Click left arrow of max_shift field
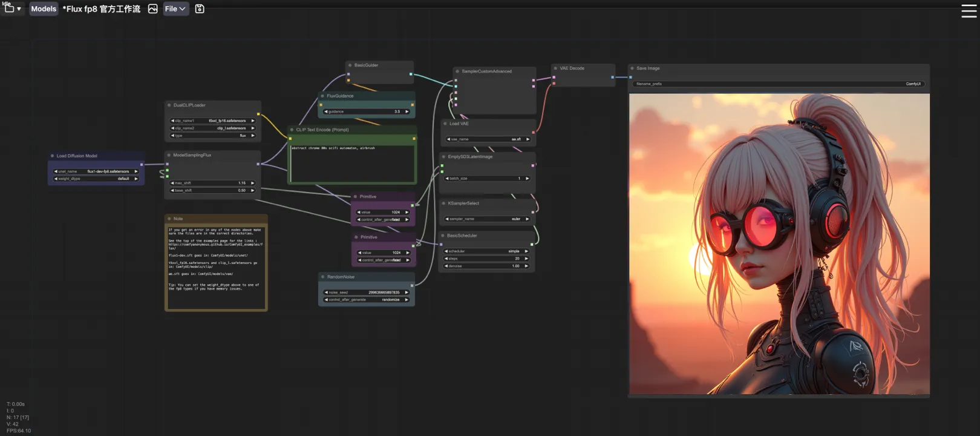The image size is (980, 436). point(172,183)
